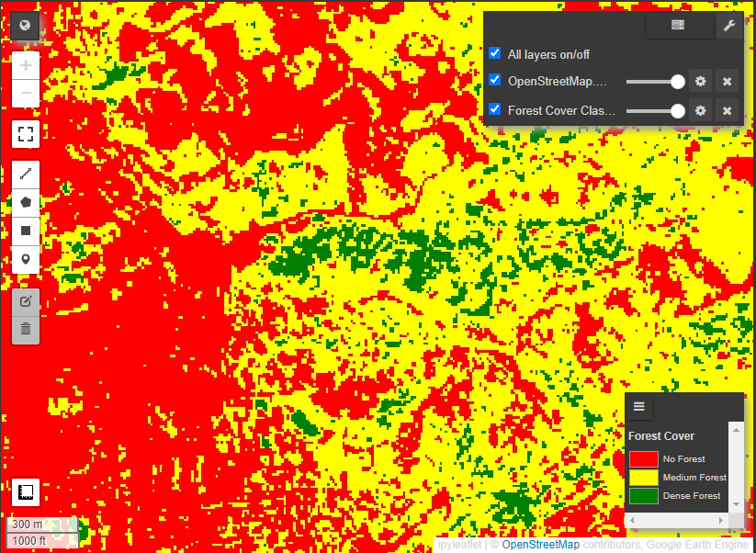Zoom out with the minus button
This screenshot has height=553, width=756.
[x=26, y=94]
